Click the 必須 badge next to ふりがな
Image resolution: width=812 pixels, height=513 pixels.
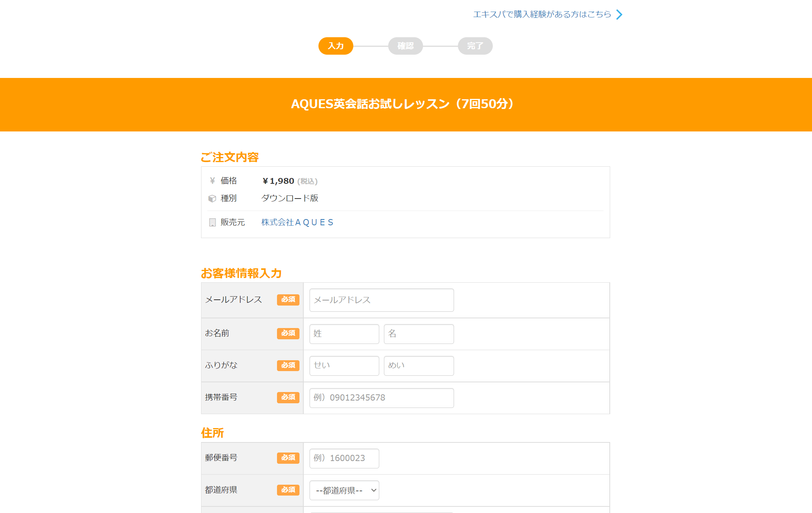(288, 366)
